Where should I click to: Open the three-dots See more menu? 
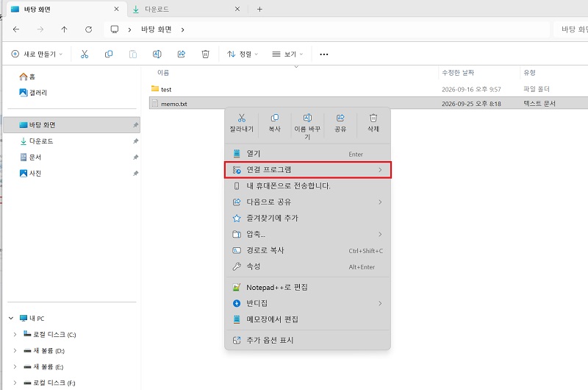pos(324,54)
